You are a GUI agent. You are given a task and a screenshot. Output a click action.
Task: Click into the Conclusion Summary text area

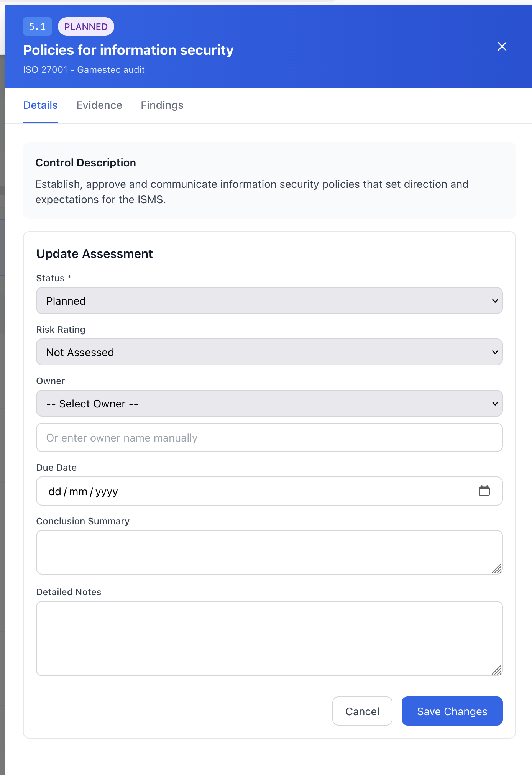(269, 552)
